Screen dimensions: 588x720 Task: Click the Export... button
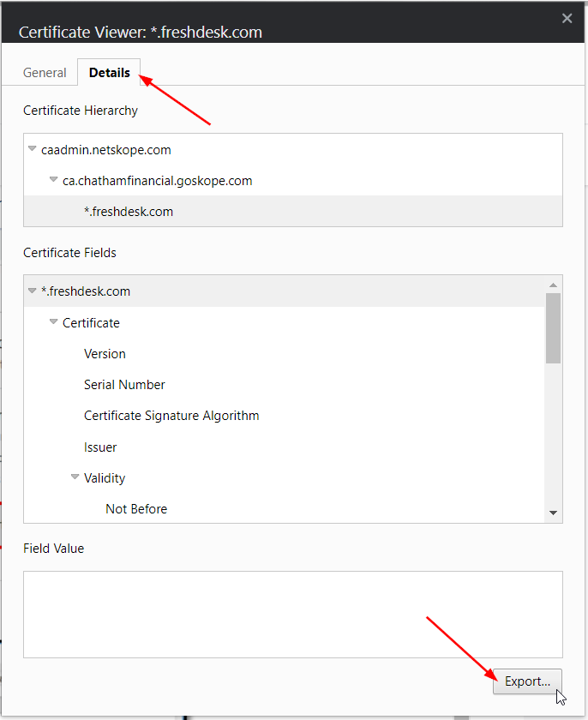(x=527, y=681)
